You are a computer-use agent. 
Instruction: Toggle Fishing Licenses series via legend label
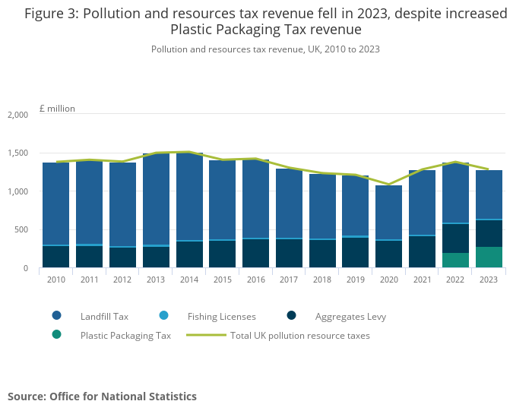222,315
